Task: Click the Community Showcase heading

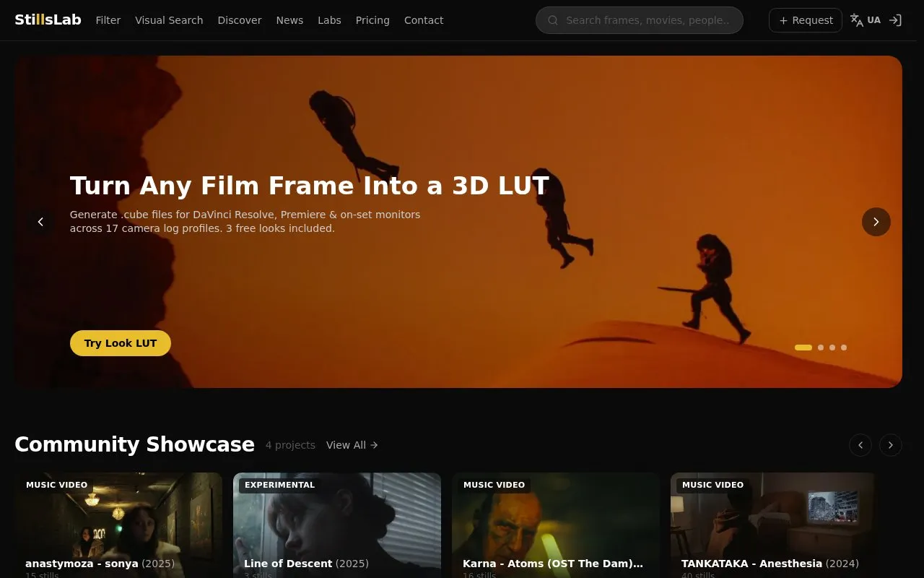Action: [134, 444]
